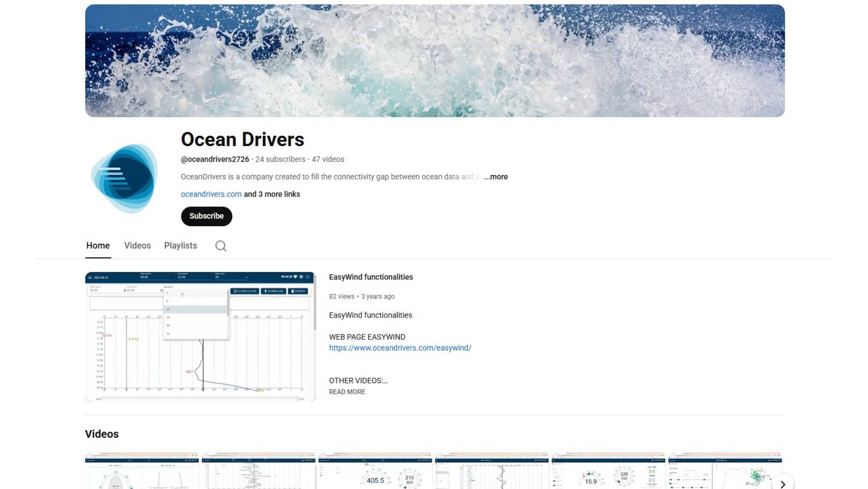This screenshot has height=489, width=868.
Task: Open video thumbnail showing 405.5 gauge
Action: pos(375,472)
